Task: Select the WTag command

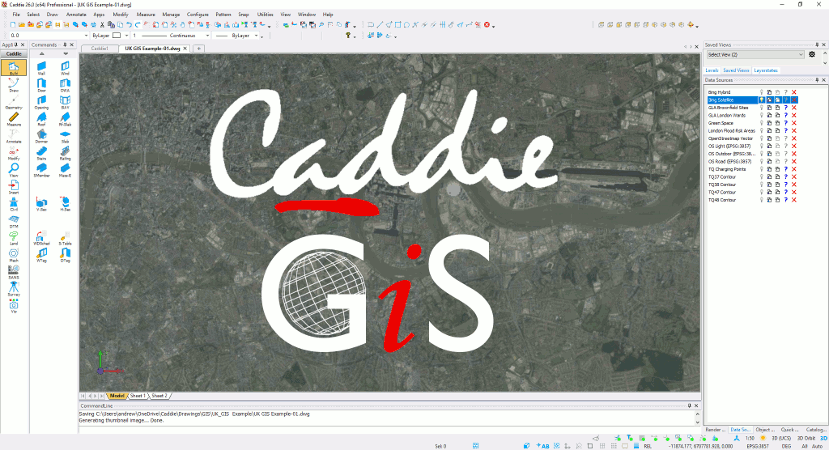Action: 41,254
